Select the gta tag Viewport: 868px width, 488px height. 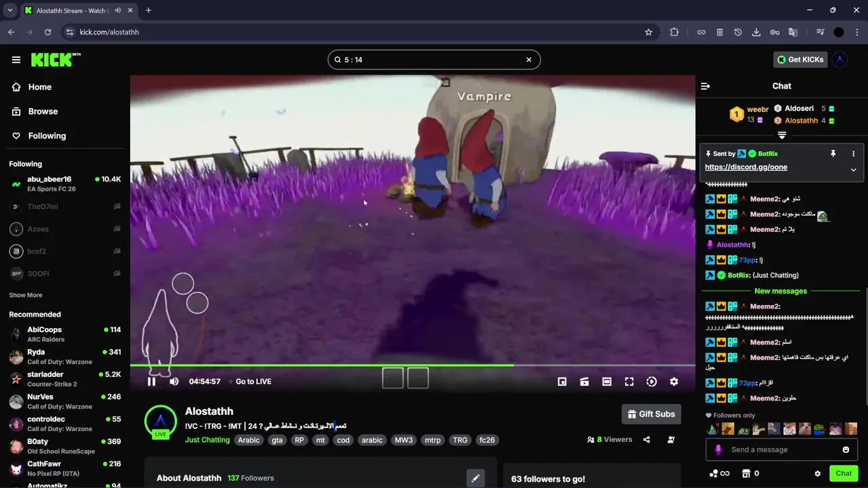click(x=277, y=440)
